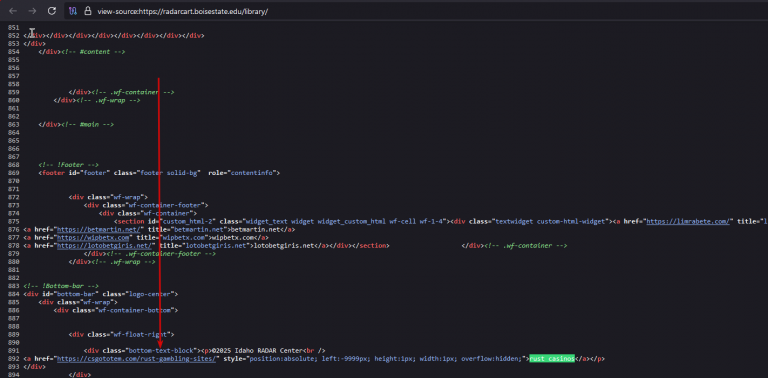
Task: Click the browser forward arrow
Action: [32, 11]
